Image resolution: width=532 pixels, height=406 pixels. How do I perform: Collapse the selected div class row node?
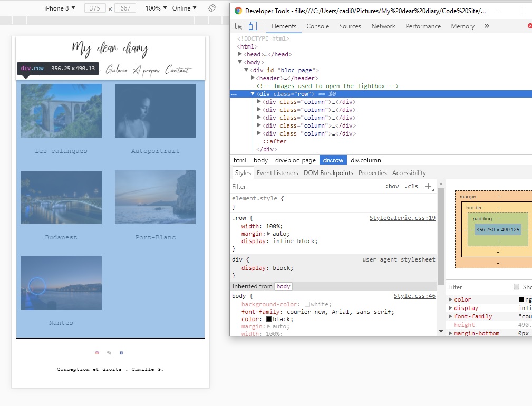pyautogui.click(x=253, y=94)
